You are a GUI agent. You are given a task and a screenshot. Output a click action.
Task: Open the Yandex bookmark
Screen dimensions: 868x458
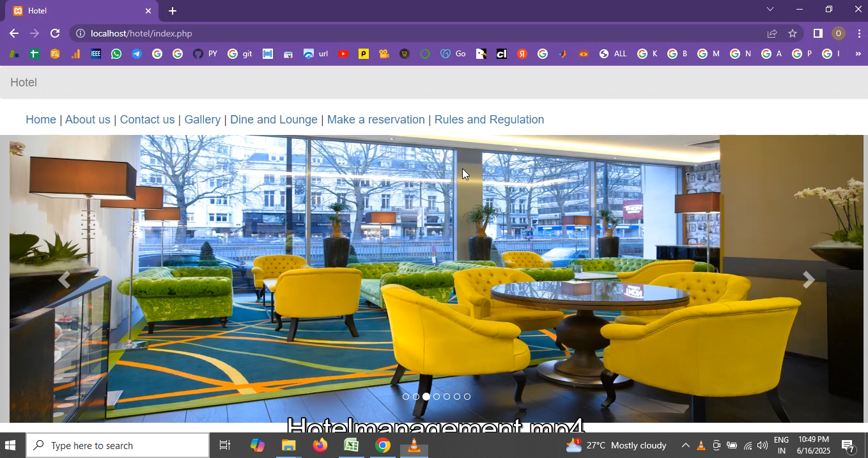pyautogui.click(x=522, y=54)
